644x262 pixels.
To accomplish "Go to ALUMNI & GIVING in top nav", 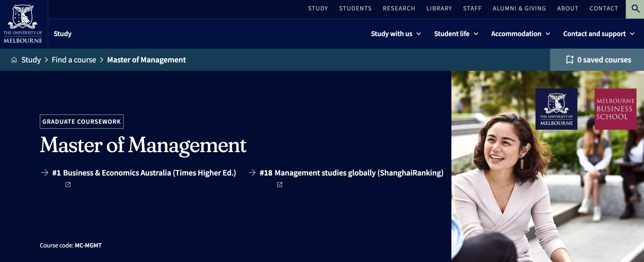I will click(x=519, y=8).
